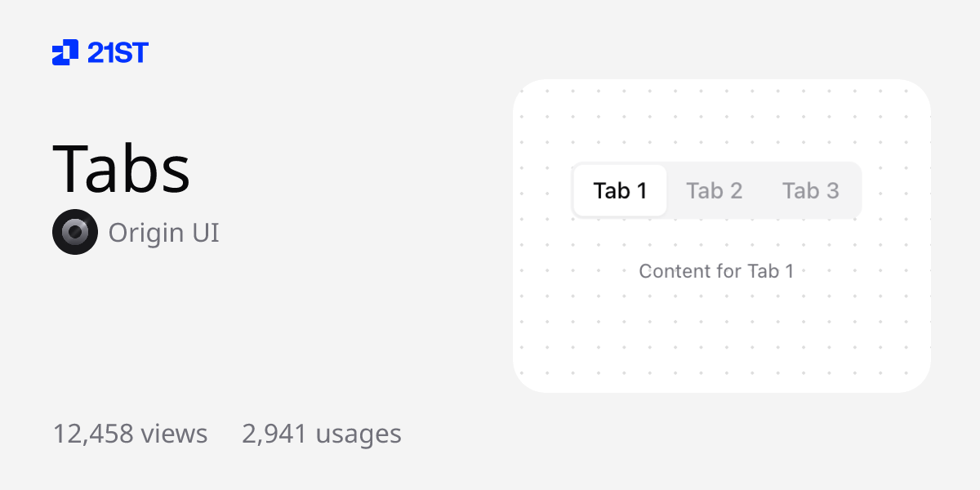
Task: Click the digit 3 in Tab 3 label
Action: tap(831, 190)
